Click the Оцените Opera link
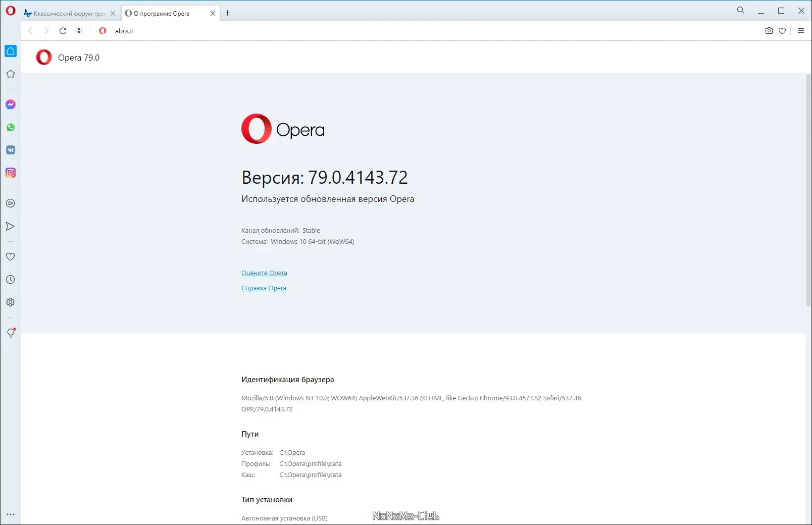 click(x=264, y=273)
